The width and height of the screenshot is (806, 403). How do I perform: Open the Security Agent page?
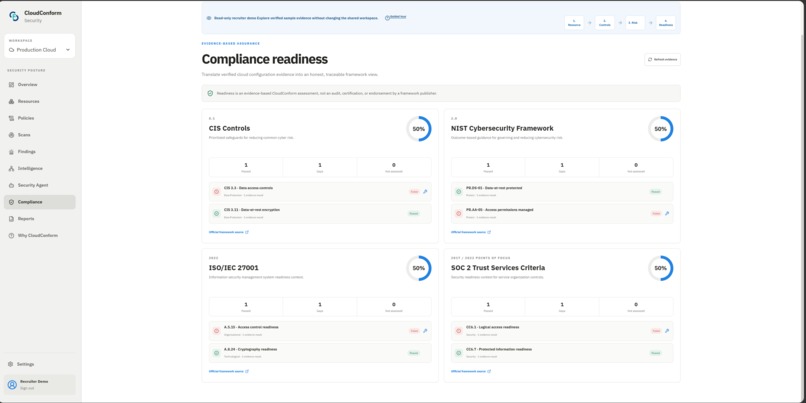(39, 185)
